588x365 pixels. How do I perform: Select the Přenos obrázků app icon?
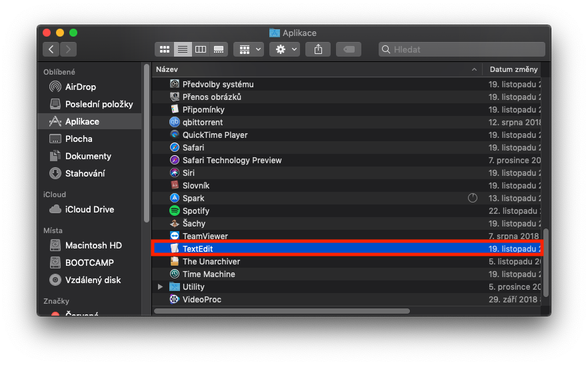175,97
